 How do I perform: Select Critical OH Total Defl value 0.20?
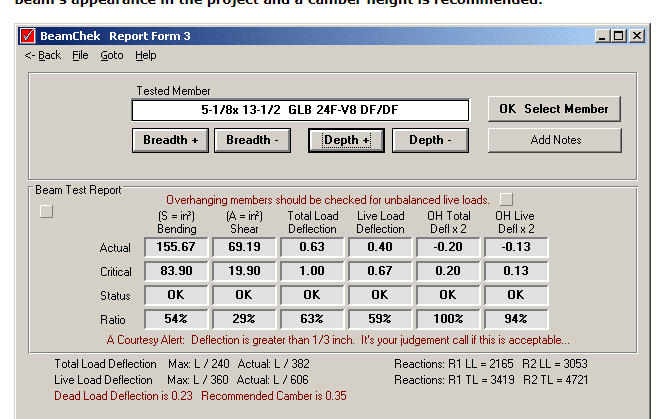(x=448, y=271)
